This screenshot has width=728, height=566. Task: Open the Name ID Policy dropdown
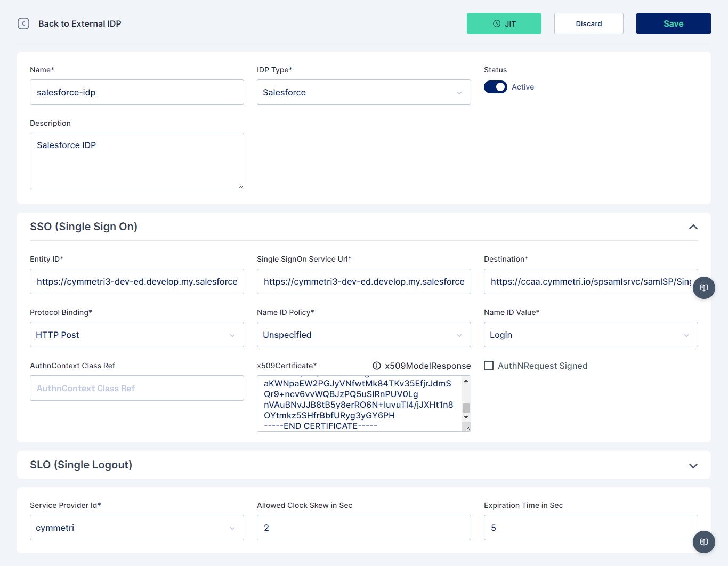coord(363,335)
